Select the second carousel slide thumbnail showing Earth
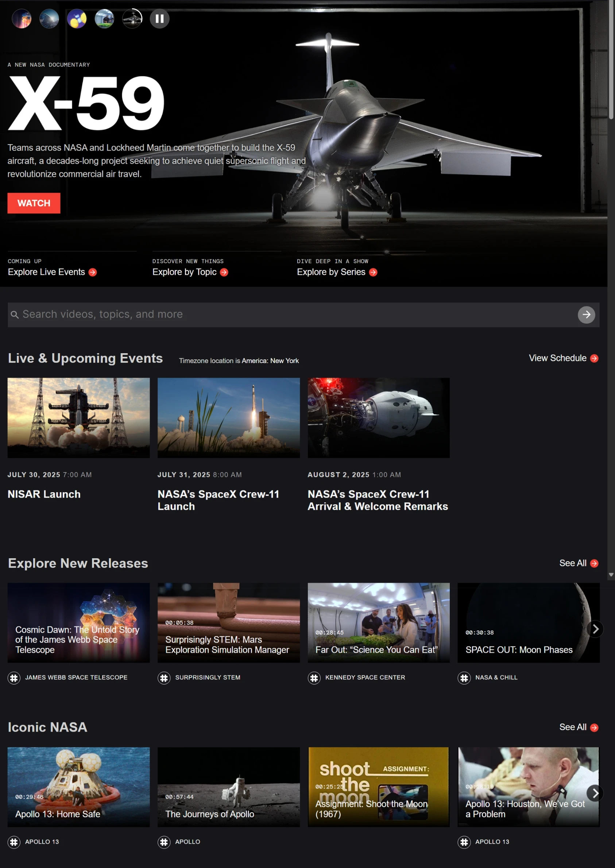Screen dimensions: 615x868 coord(49,19)
